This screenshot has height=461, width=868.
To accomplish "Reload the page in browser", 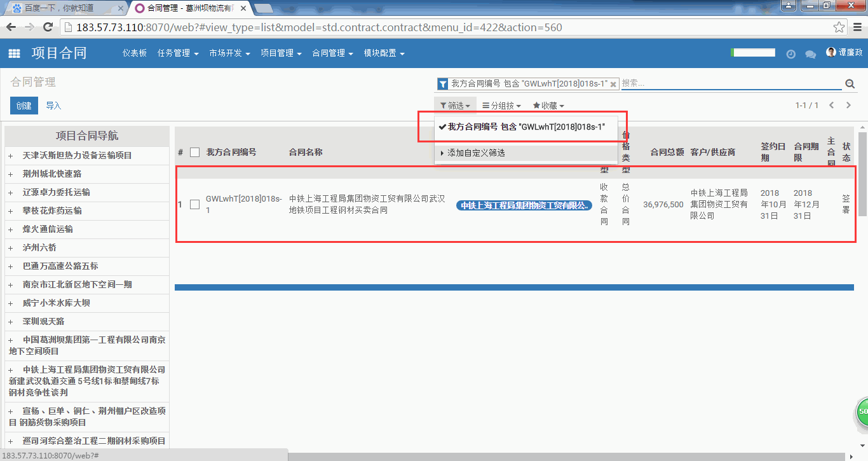I will [48, 27].
